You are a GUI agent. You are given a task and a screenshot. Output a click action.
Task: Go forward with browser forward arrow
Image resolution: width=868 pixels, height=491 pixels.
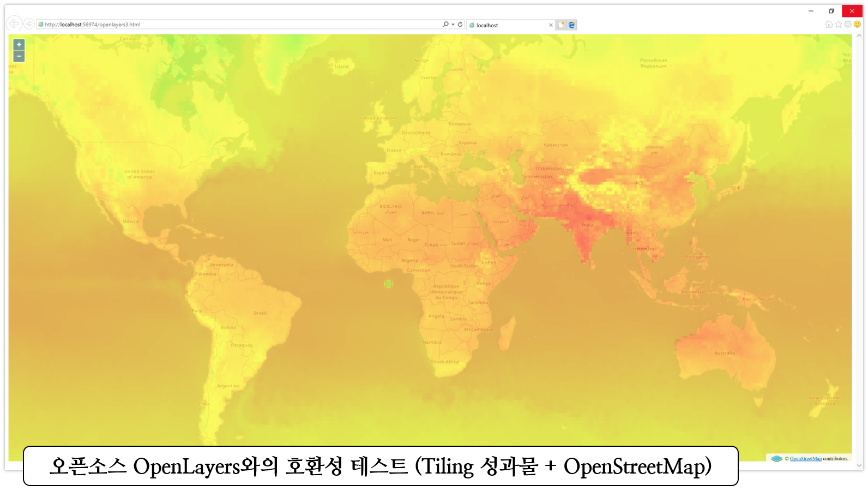tap(29, 24)
